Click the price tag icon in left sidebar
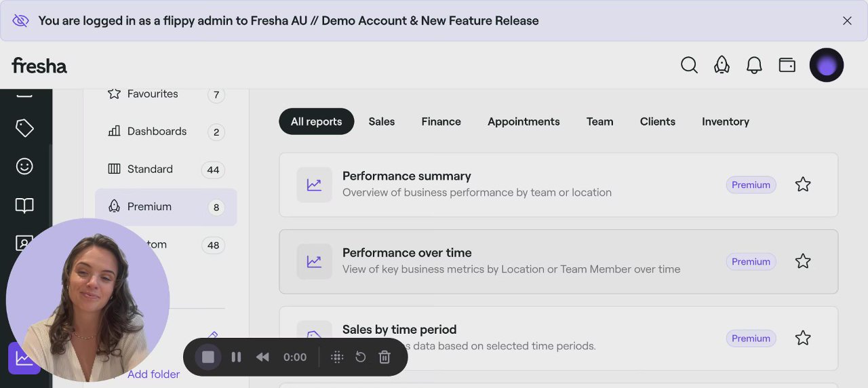 (24, 128)
